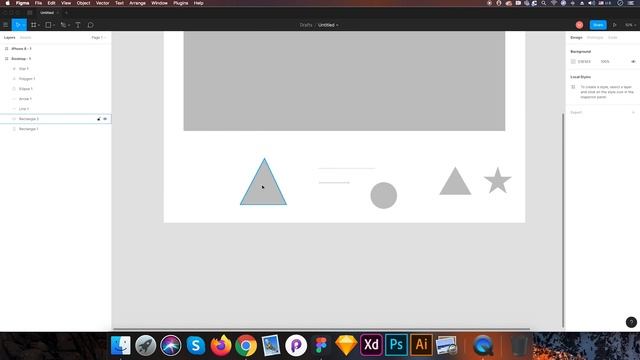Add an export setting with plus icon

click(633, 112)
